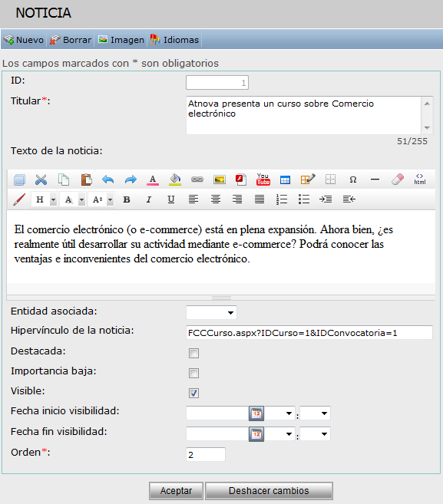443x504 pixels.
Task: Insert a numbered list
Action: [282, 199]
